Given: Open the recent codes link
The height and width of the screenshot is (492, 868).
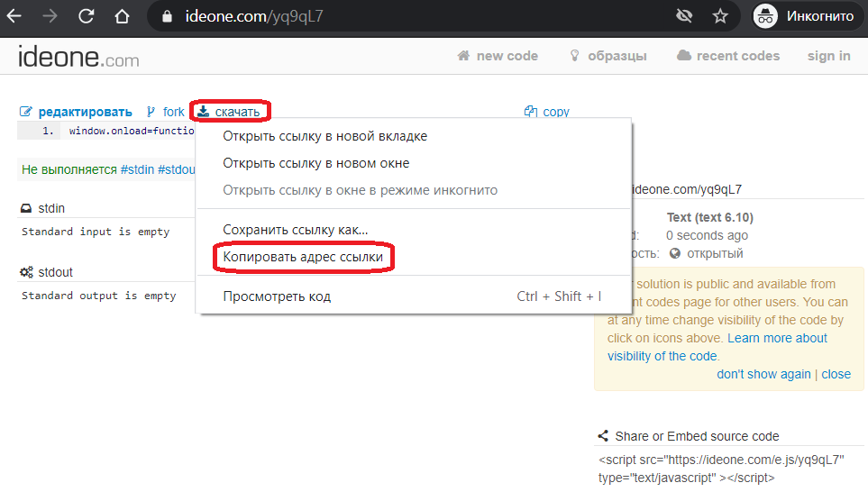Looking at the screenshot, I should [x=738, y=56].
